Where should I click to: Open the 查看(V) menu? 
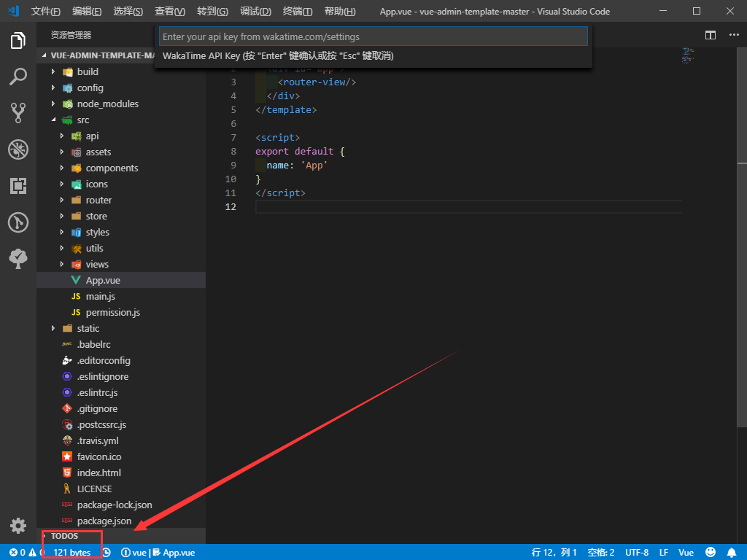(x=170, y=12)
